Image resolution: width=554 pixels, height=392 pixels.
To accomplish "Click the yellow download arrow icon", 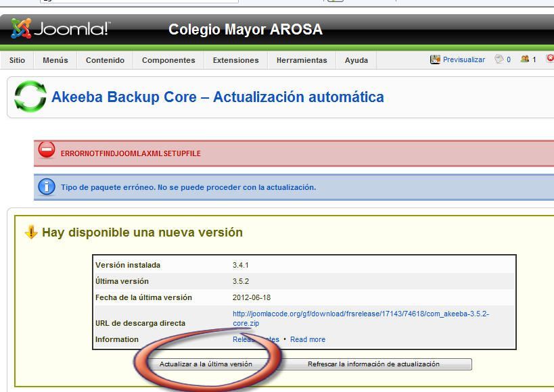I will [x=31, y=232].
